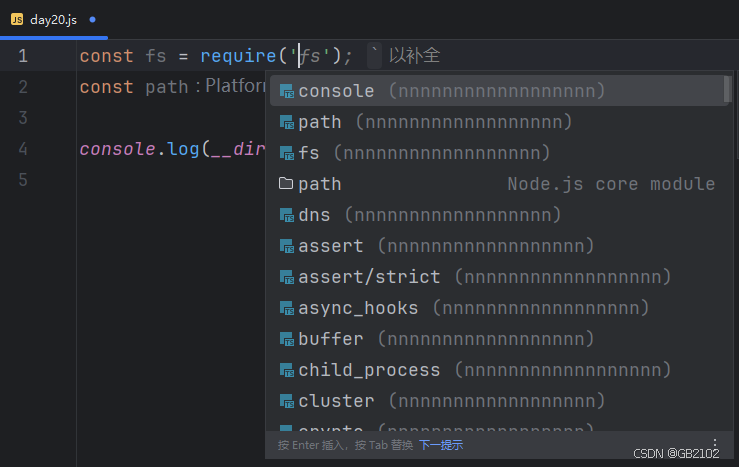Click the TS icon beside fs
739x467 pixels.
point(287,153)
